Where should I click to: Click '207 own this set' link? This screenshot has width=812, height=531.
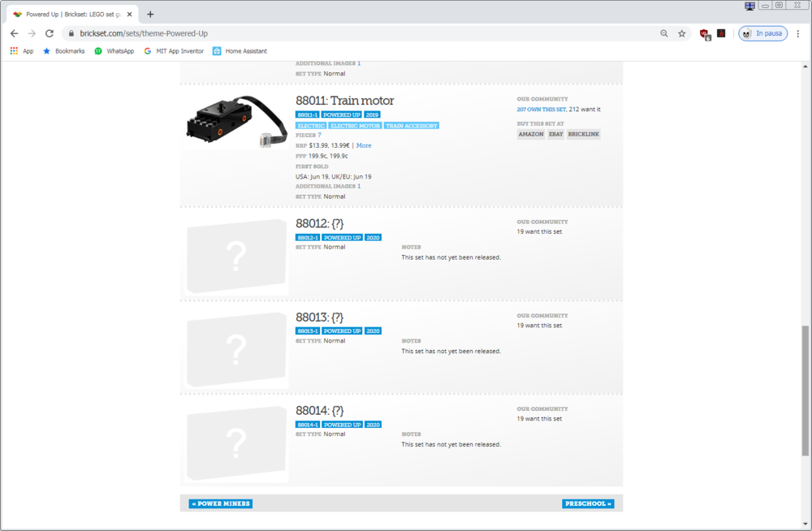(541, 110)
